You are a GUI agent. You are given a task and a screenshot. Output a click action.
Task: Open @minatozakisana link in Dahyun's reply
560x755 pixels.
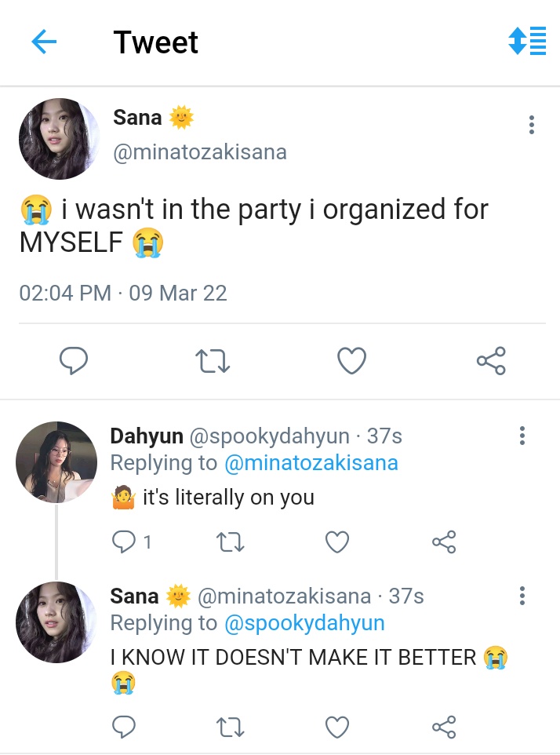click(x=311, y=463)
